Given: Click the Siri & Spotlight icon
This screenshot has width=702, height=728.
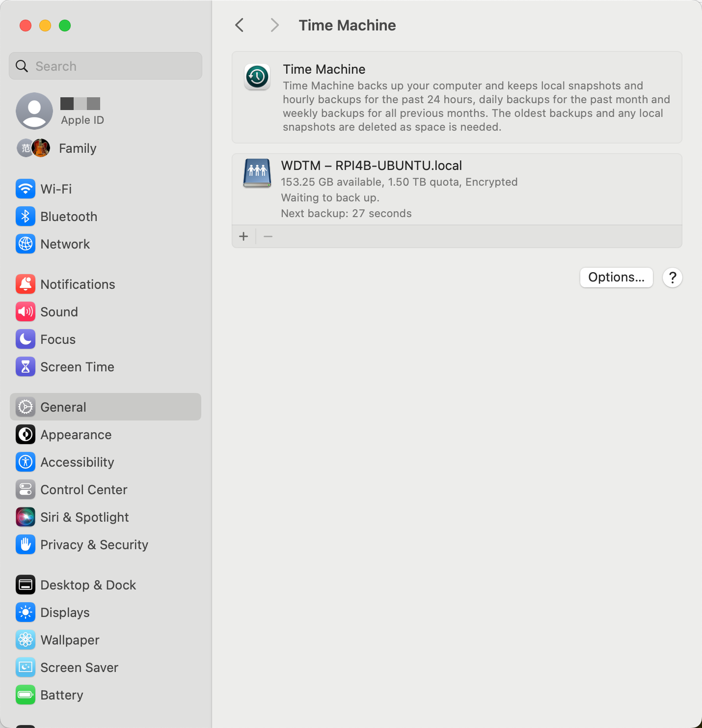Looking at the screenshot, I should click(x=26, y=517).
